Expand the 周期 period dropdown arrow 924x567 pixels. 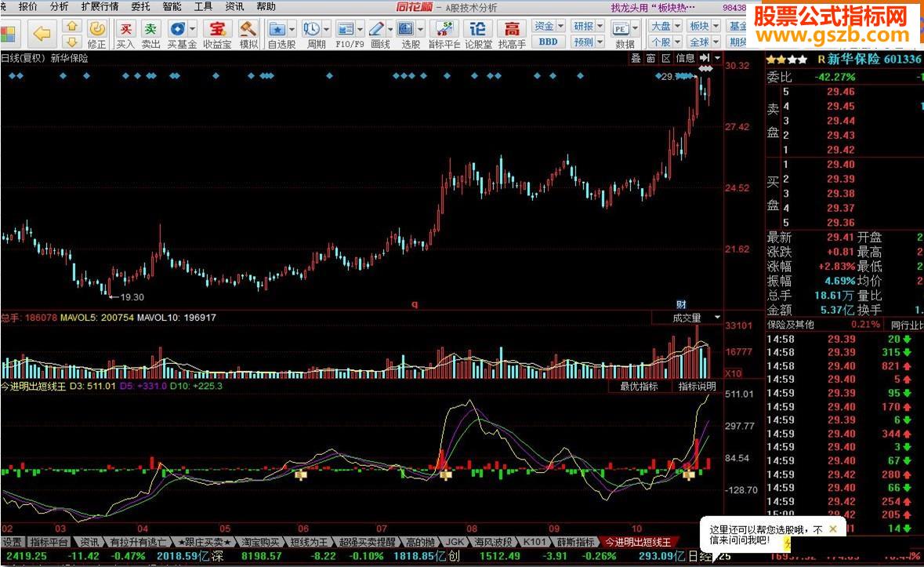tap(327, 28)
